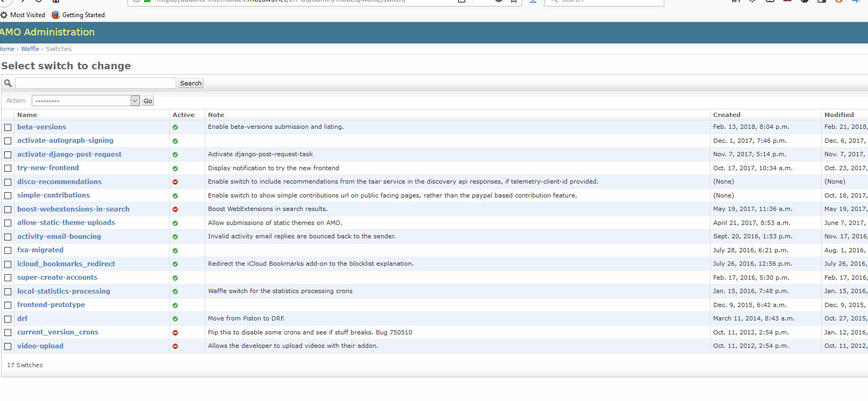Select the super-create-accounts checkbox

point(8,278)
